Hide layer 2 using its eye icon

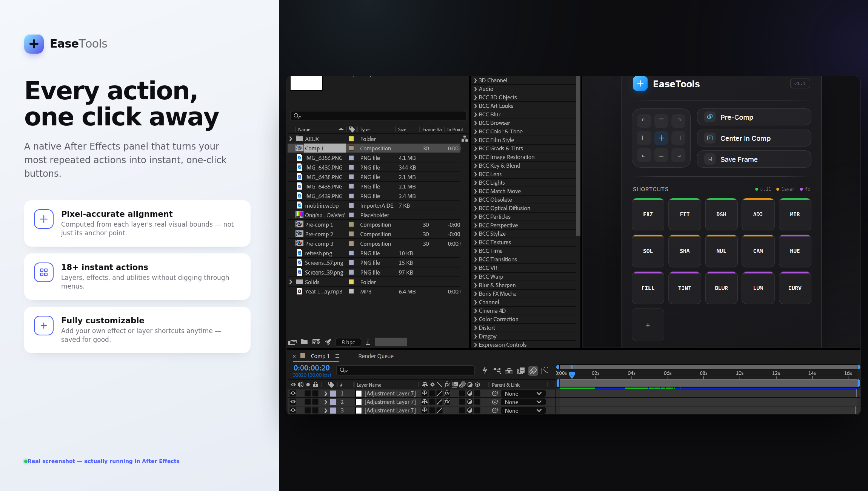click(293, 402)
